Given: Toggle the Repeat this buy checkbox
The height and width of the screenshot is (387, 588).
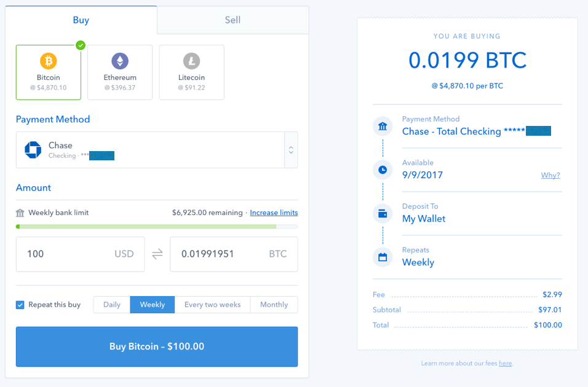Looking at the screenshot, I should pos(20,305).
